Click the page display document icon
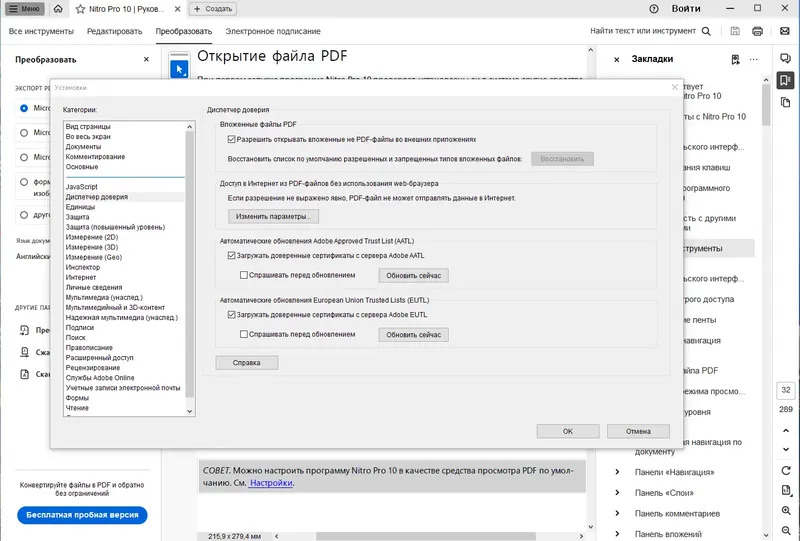The width and height of the screenshot is (800, 541). tap(786, 490)
